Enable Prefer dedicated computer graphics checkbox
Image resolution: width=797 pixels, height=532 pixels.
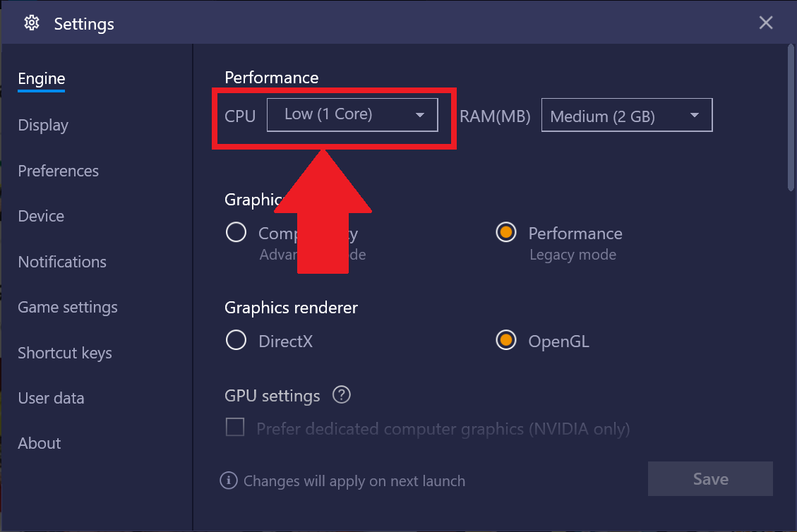[x=235, y=428]
